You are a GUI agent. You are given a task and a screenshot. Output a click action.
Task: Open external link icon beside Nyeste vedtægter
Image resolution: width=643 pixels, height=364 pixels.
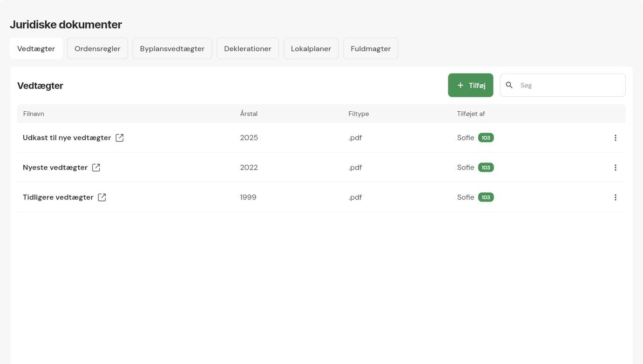[x=96, y=168]
